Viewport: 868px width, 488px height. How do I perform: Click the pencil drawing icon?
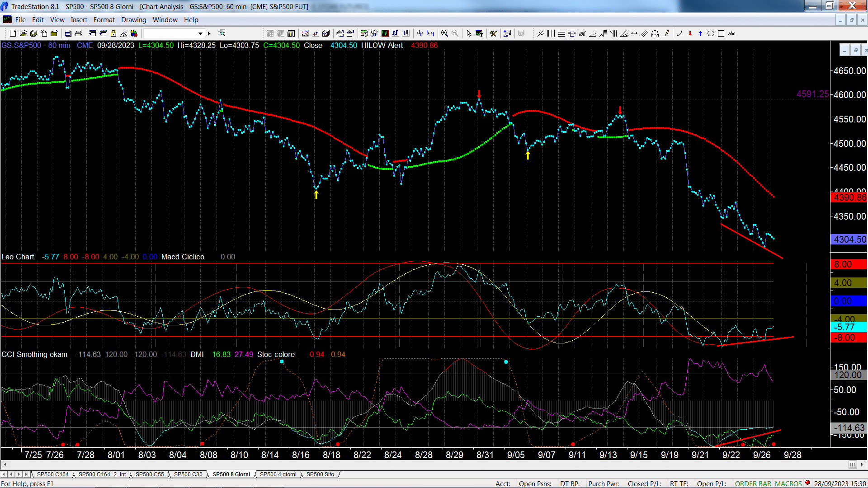click(665, 33)
